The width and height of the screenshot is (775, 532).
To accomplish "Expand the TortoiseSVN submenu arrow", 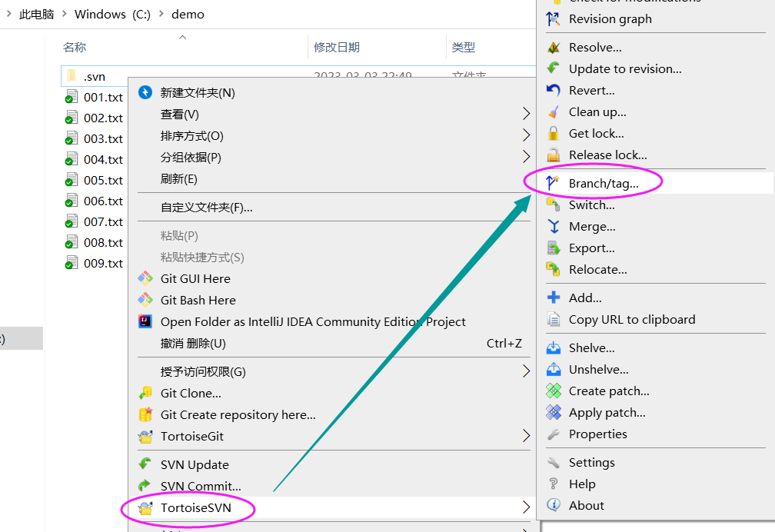I will pyautogui.click(x=527, y=507).
